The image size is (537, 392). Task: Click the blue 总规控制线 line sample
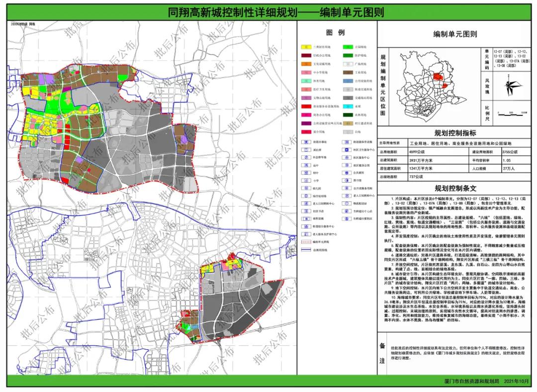(305, 250)
